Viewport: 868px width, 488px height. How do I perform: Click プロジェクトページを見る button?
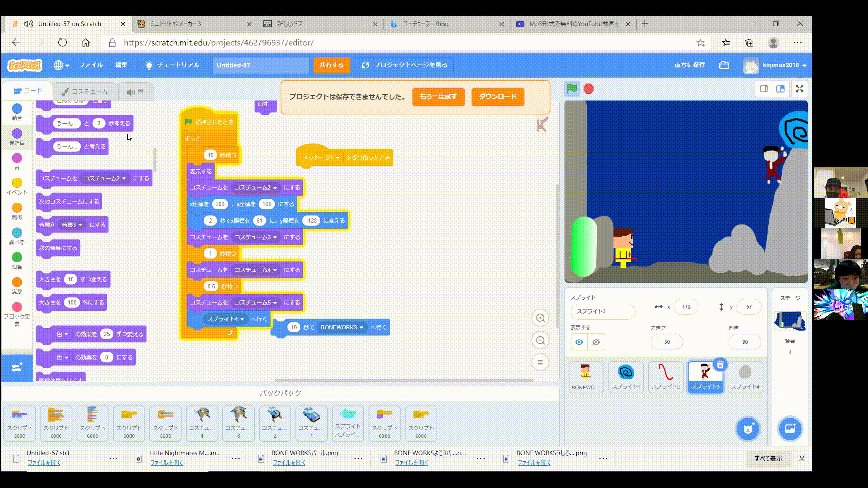[403, 65]
